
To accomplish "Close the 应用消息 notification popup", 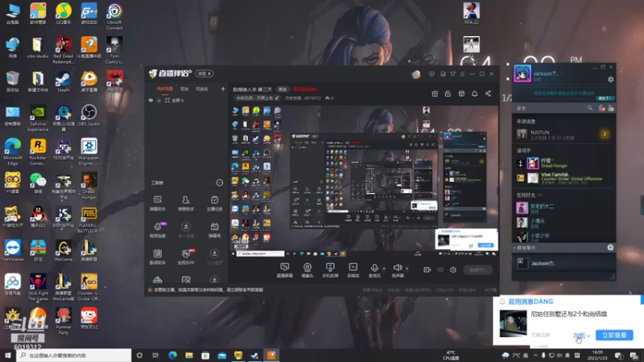I will [x=630, y=292].
